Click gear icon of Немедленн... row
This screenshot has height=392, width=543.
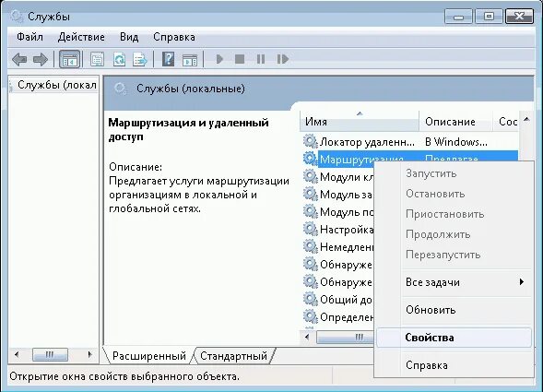(311, 246)
